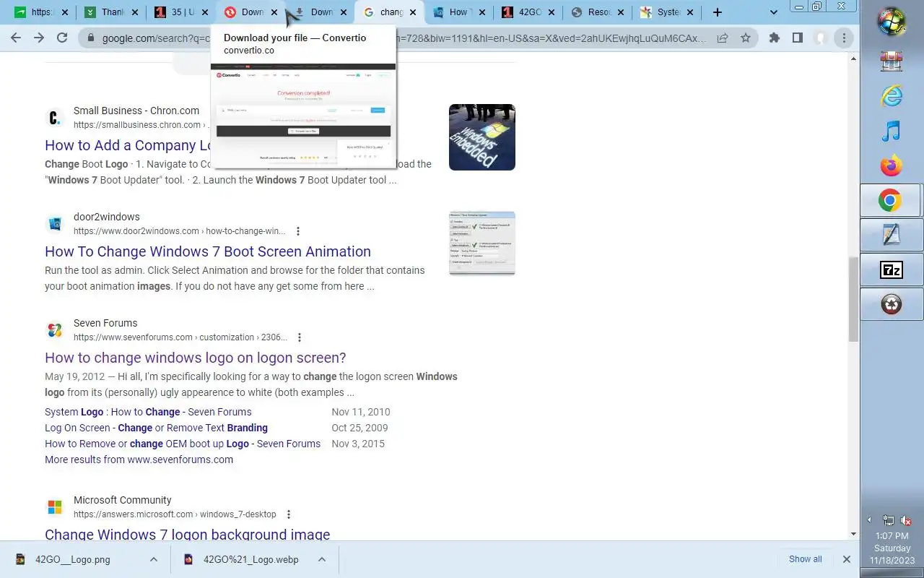Open downloaded 42GO%21_Logo.webp file
Image resolution: width=924 pixels, height=578 pixels.
pyautogui.click(x=250, y=559)
